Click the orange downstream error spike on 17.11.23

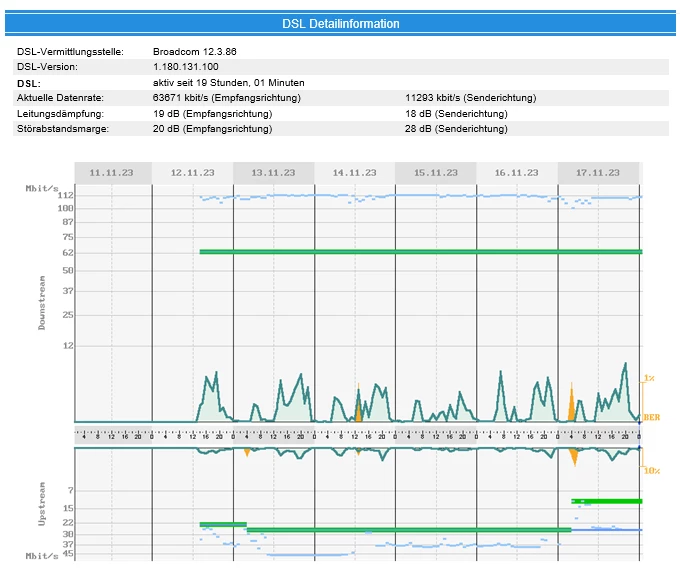tap(572, 405)
